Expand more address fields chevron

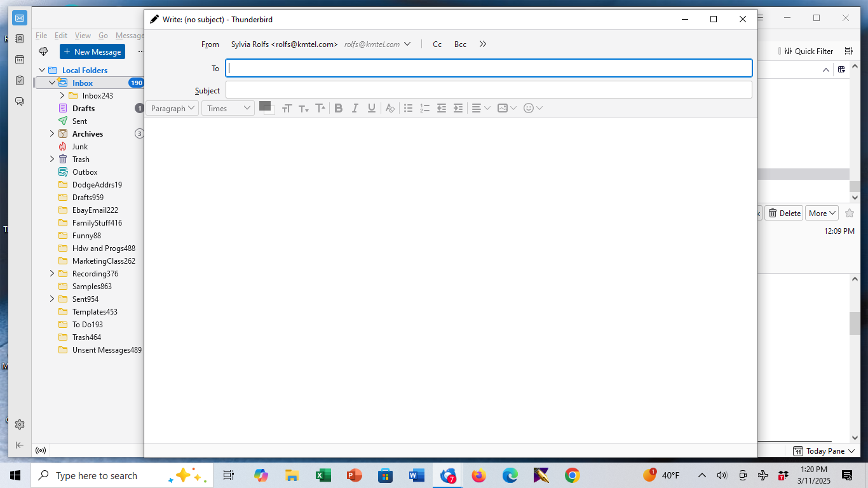click(x=483, y=44)
